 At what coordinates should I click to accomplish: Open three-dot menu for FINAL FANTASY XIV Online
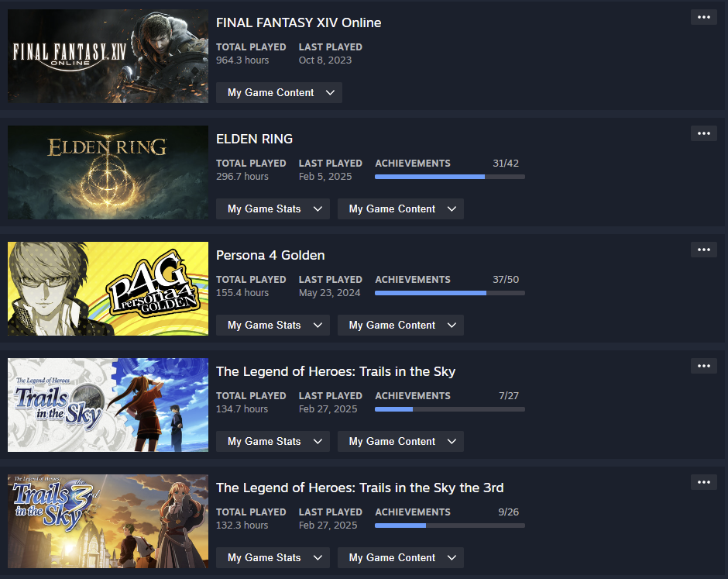click(x=704, y=17)
